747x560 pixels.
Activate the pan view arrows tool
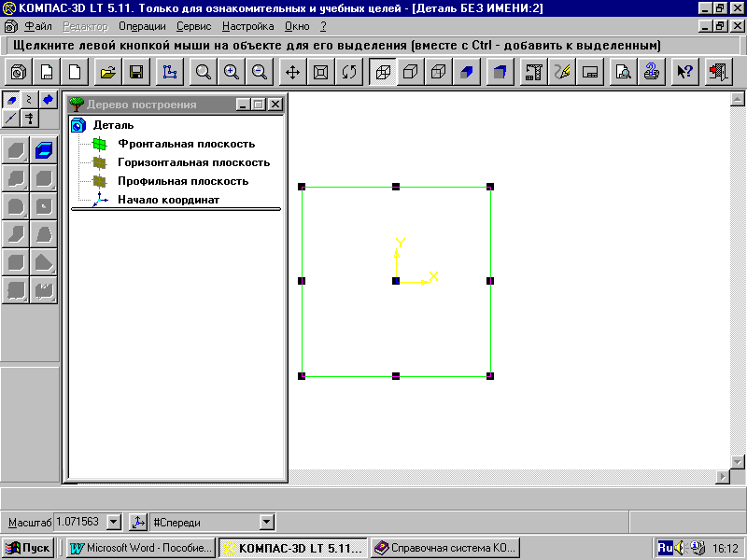[292, 72]
